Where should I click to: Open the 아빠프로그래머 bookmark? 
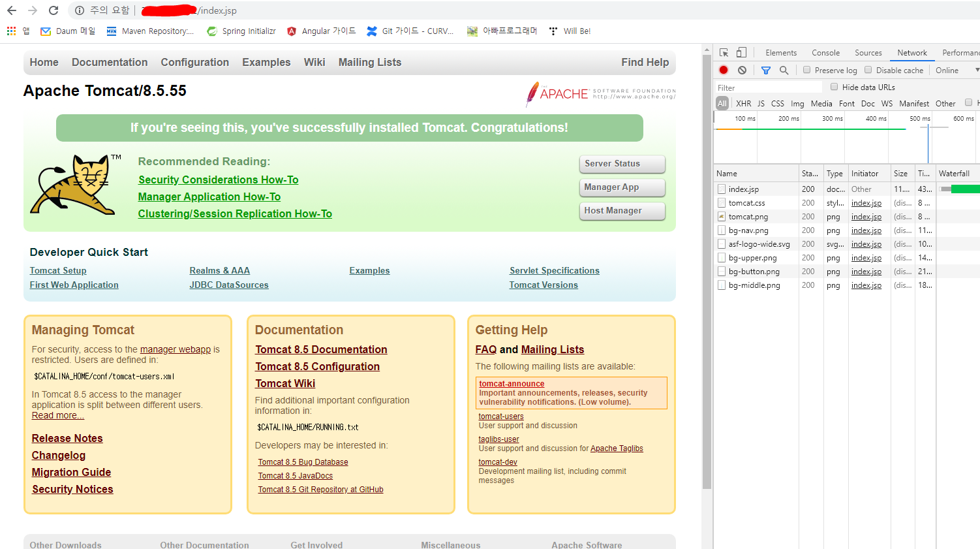(502, 31)
